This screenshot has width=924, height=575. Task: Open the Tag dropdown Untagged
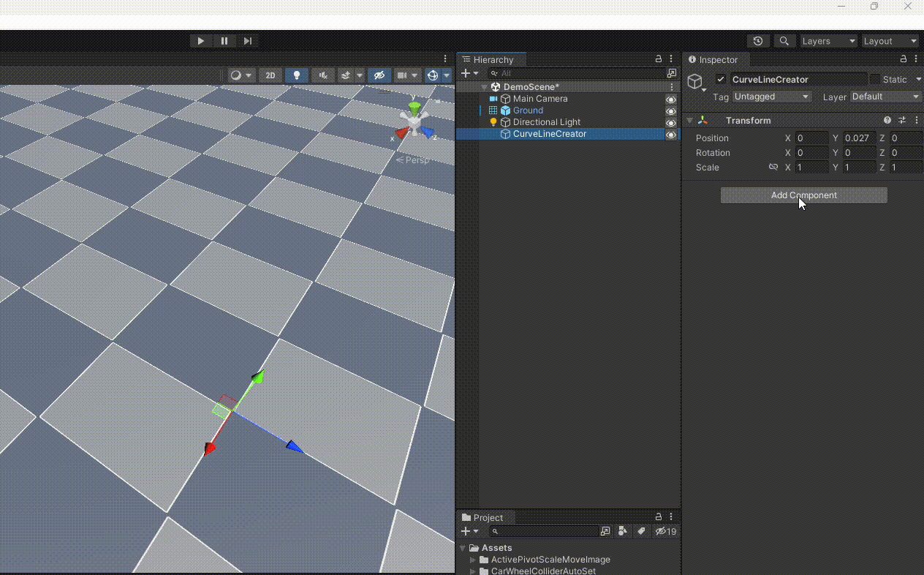[772, 97]
